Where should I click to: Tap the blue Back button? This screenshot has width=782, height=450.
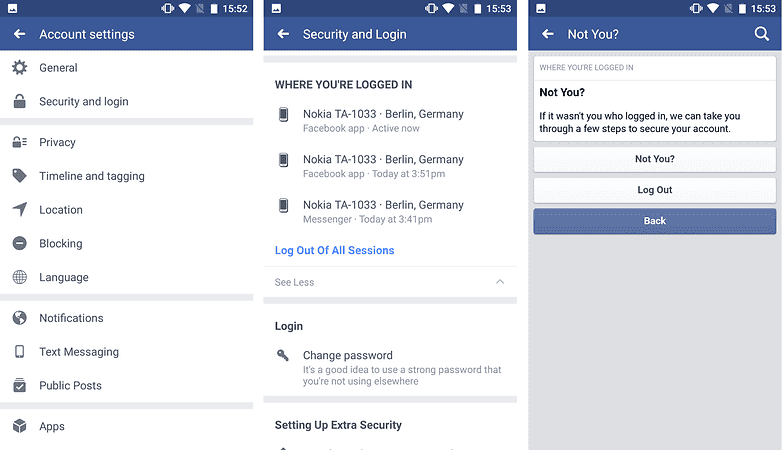(654, 221)
